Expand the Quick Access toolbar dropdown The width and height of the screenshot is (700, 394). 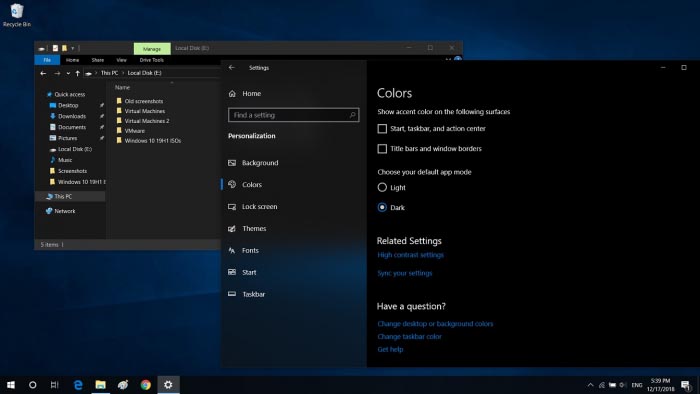[73, 48]
